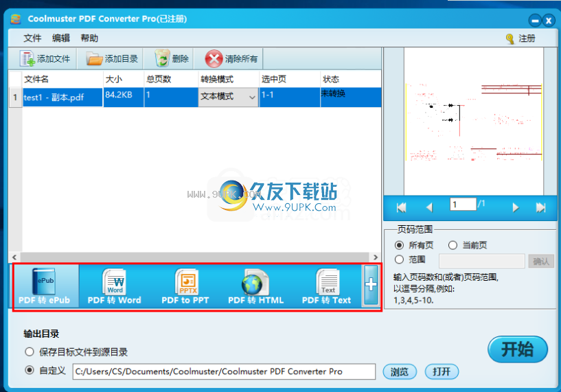Go to previous page in preview
561x392 pixels.
click(x=430, y=207)
